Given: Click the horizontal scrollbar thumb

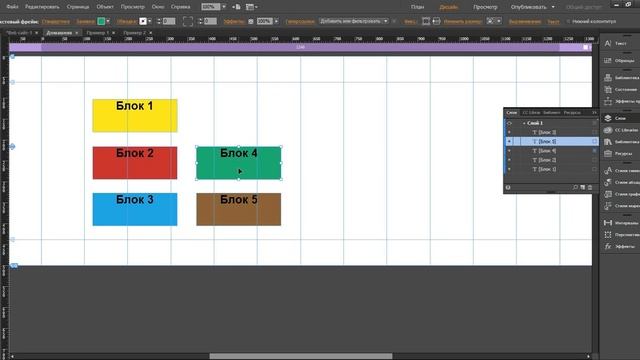Looking at the screenshot, I should click(x=301, y=356).
